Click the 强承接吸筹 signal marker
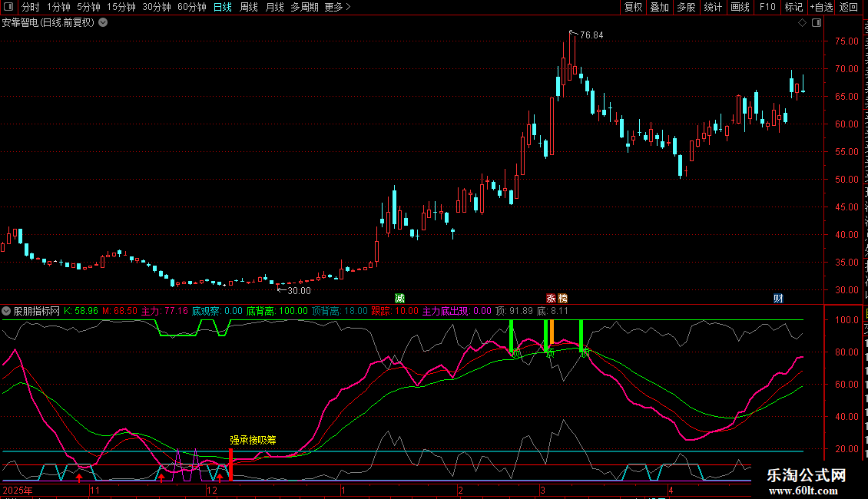The width and height of the screenshot is (868, 499). [x=253, y=441]
